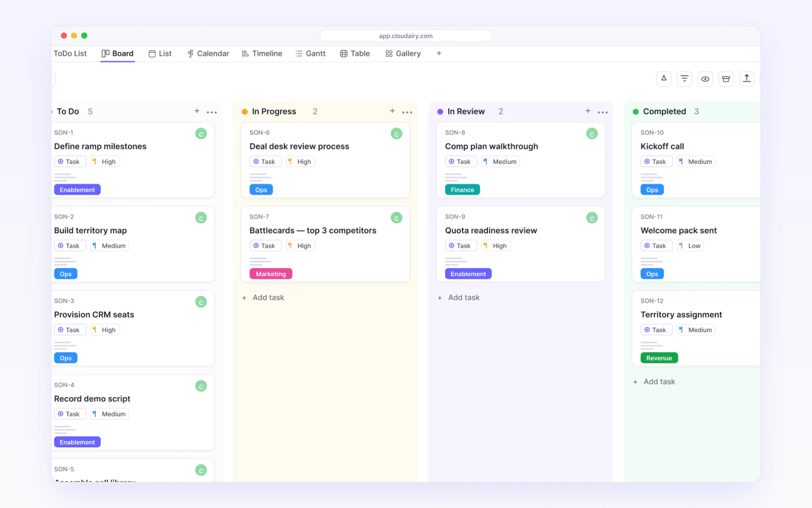This screenshot has height=508, width=812.
Task: Open the Record demo script card
Action: pos(133,412)
